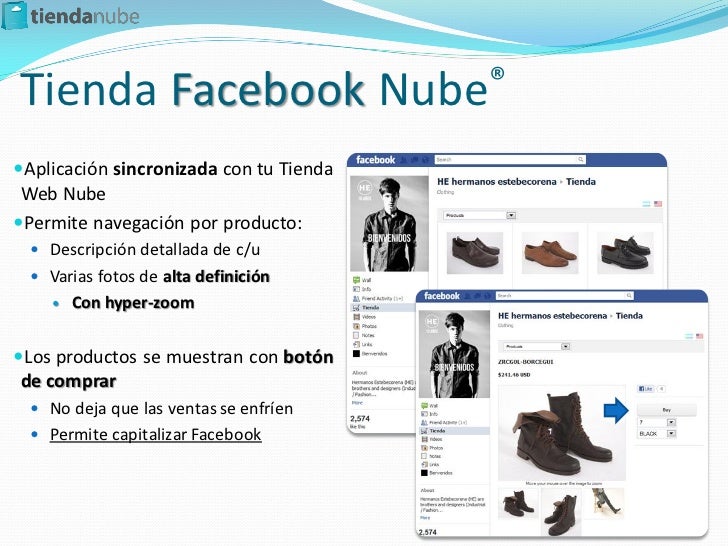Click the '$241.46 USD' price text

pos(514,375)
